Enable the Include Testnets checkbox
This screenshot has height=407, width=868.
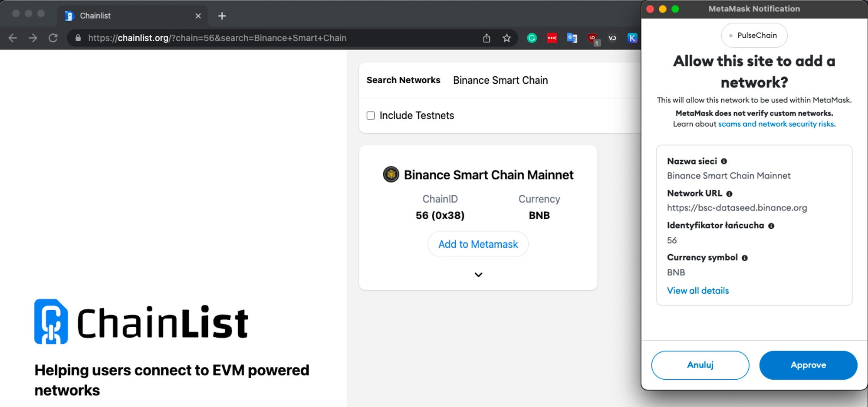[x=371, y=115]
